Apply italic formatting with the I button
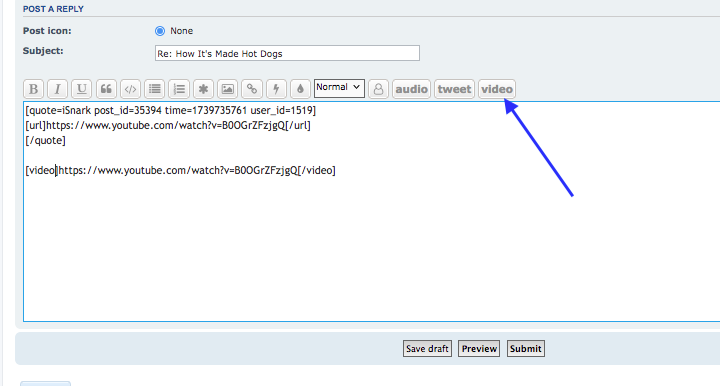 (57, 89)
